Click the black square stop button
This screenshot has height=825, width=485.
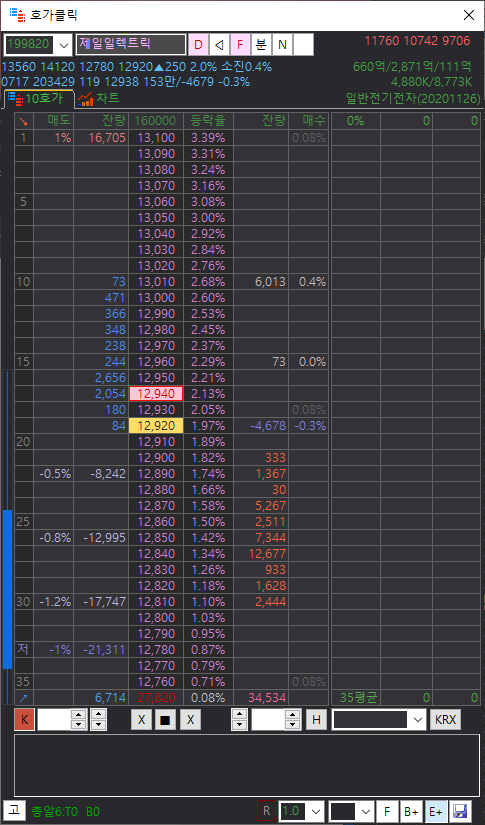pyautogui.click(x=165, y=720)
